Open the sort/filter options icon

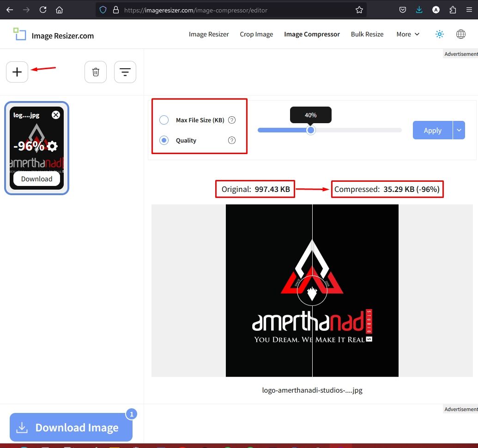point(125,72)
